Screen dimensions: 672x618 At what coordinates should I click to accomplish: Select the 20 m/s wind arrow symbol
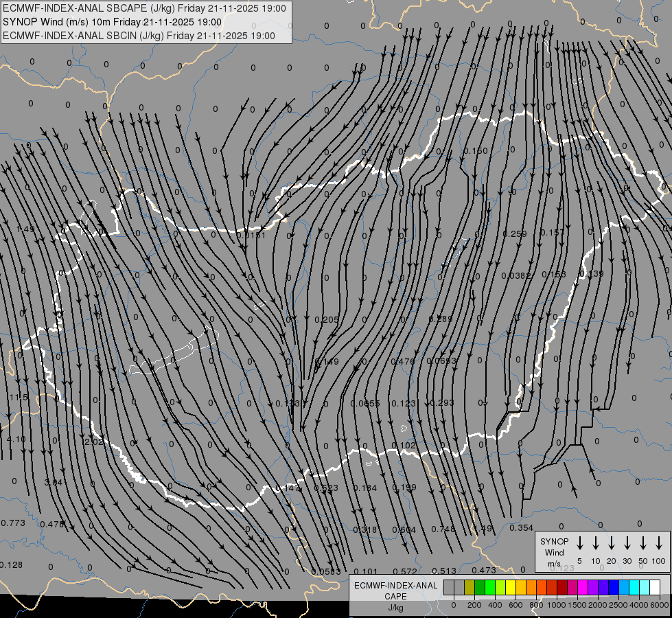tap(612, 543)
